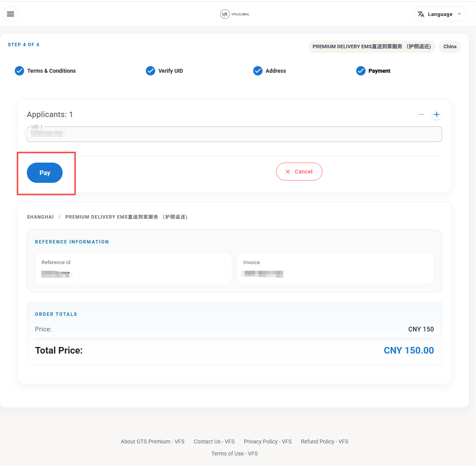
Task: Open Privacy Policy - VFS link
Action: pyautogui.click(x=268, y=441)
